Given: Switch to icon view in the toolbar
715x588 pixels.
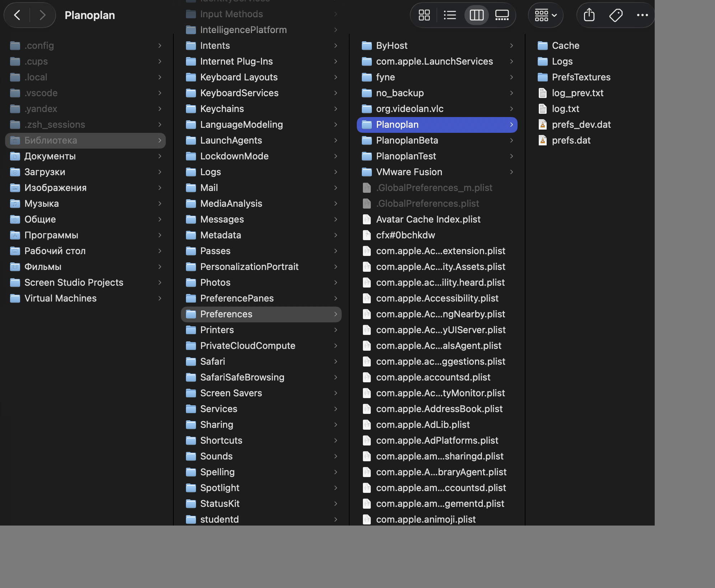Looking at the screenshot, I should 424,15.
